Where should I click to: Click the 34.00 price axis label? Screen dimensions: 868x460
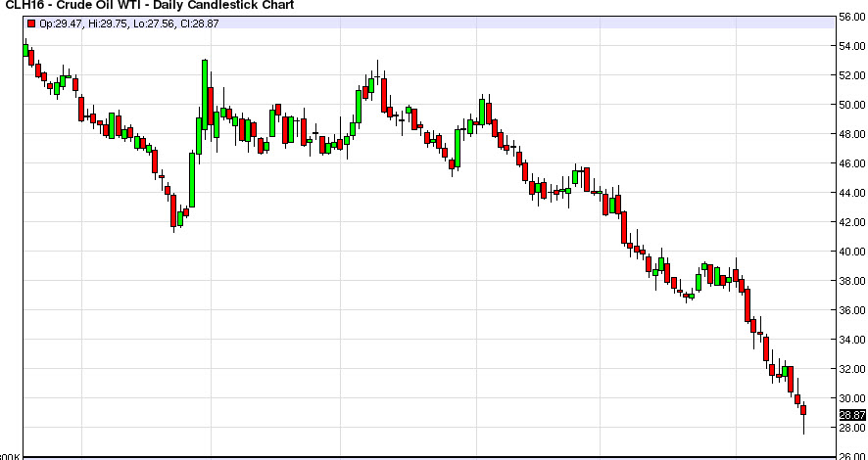pos(852,340)
